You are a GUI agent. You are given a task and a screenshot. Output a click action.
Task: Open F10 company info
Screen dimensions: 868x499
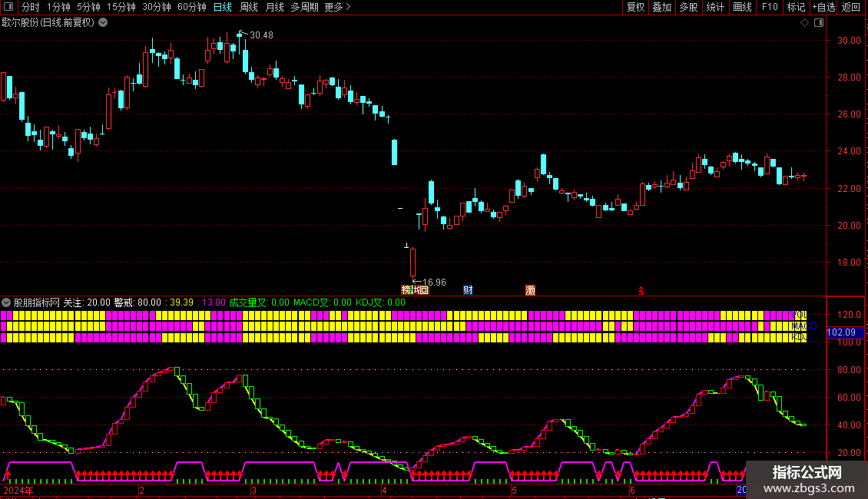click(x=770, y=7)
